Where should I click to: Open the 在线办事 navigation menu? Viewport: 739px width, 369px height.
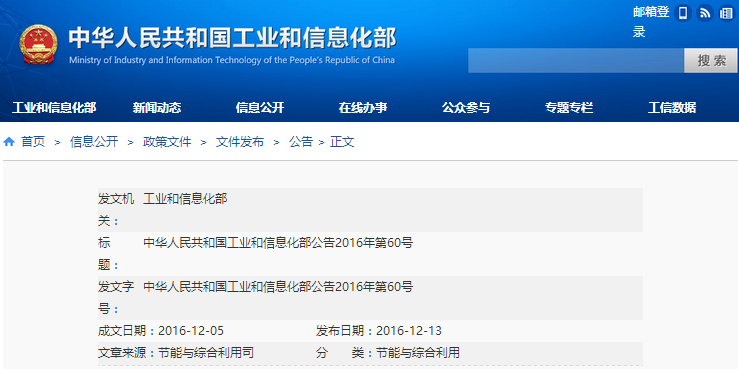coord(363,108)
